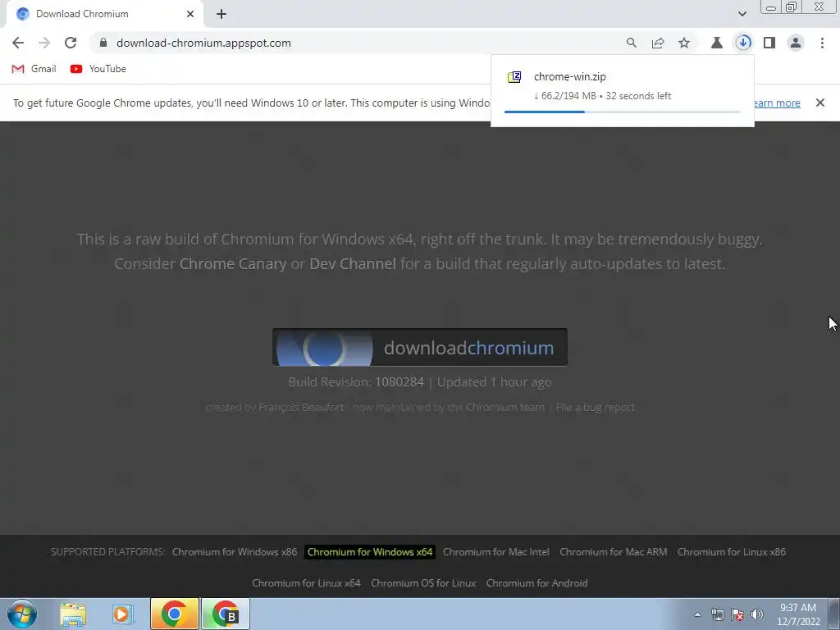Screen dimensions: 840x630
Task: Click the zip file icon in downloads
Action: pyautogui.click(x=514, y=76)
